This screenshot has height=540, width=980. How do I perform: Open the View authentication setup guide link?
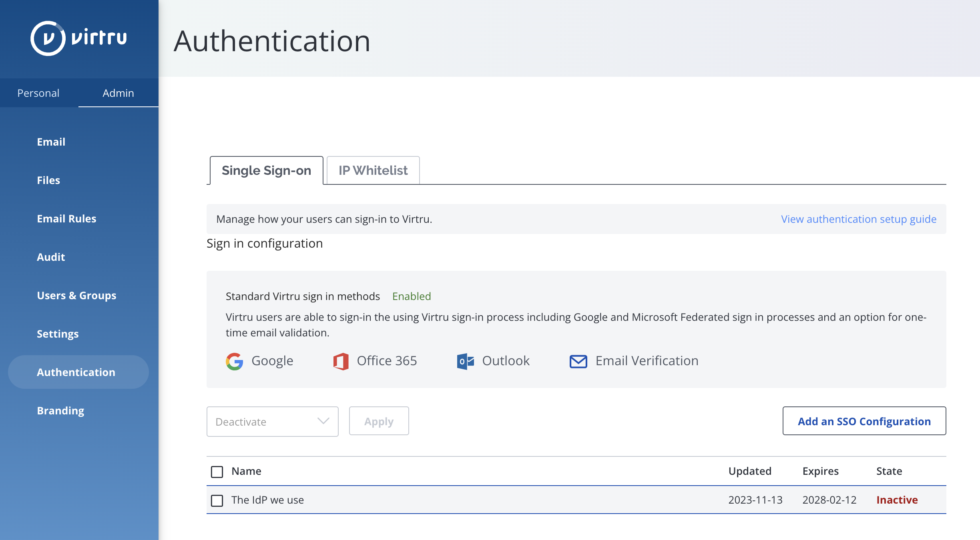[x=859, y=219]
